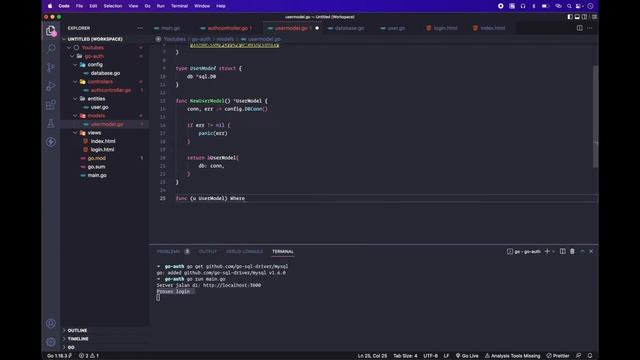Maximize the panel with caret icon
Viewport: 640px width, 360px height.
[582, 251]
